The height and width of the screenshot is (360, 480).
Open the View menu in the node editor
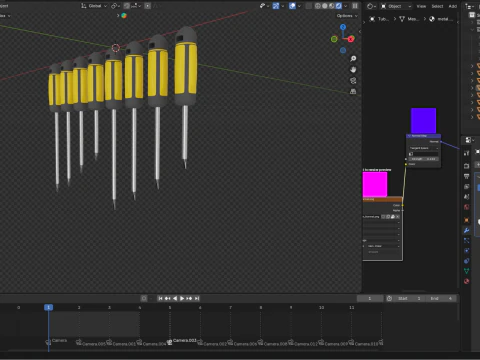[x=421, y=6]
